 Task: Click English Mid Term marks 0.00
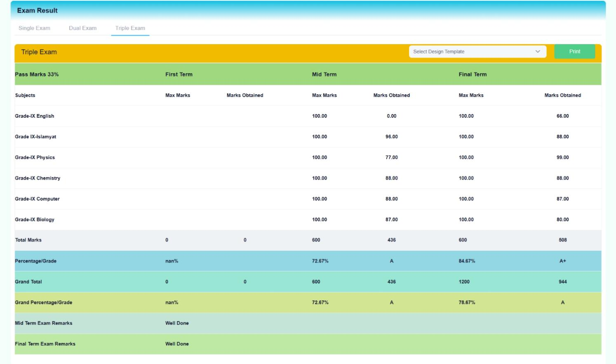391,116
